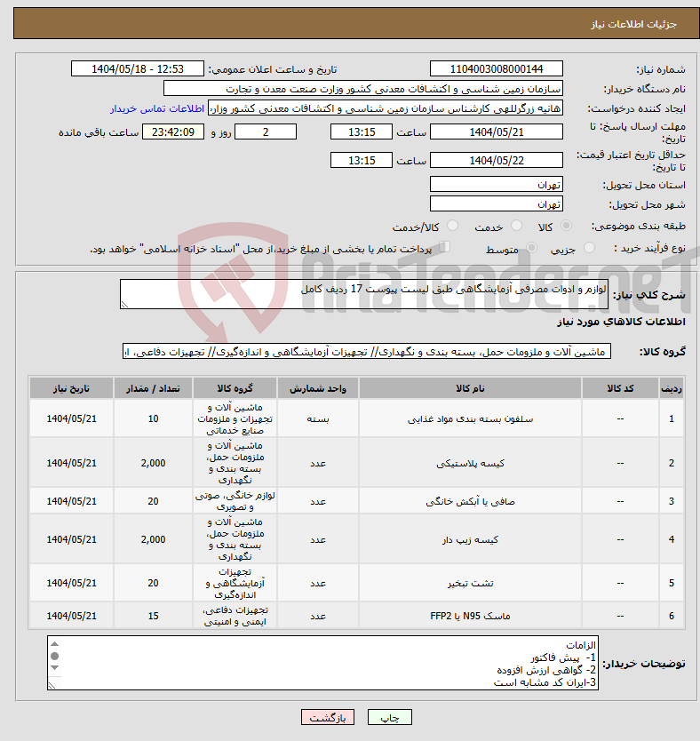Click the گروه کالا field
700x741 pixels.
(367, 351)
